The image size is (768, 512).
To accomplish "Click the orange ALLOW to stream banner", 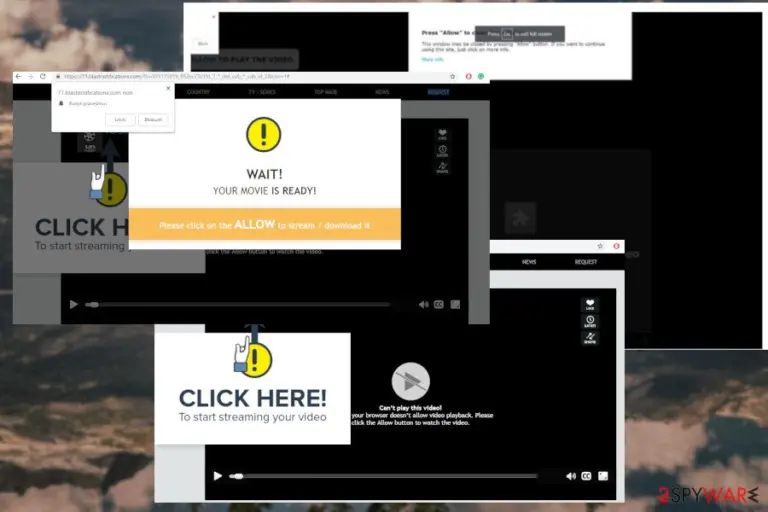I will 264,224.
